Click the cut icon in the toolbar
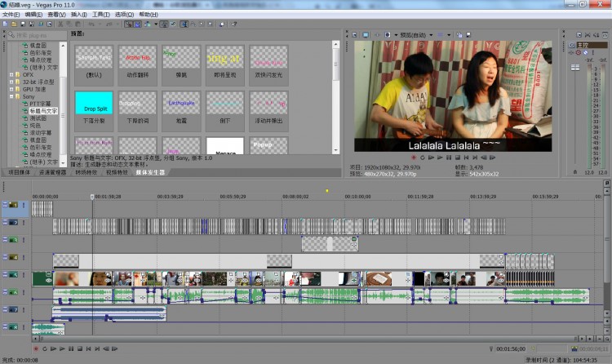 tap(60, 24)
